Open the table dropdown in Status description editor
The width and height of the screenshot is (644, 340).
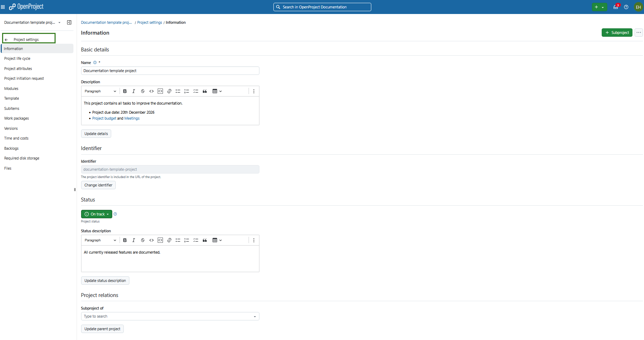click(x=217, y=240)
